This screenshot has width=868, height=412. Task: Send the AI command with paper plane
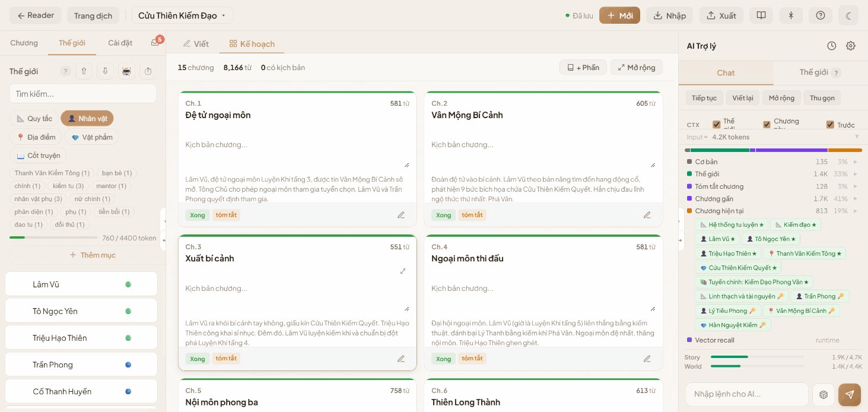pyautogui.click(x=849, y=394)
